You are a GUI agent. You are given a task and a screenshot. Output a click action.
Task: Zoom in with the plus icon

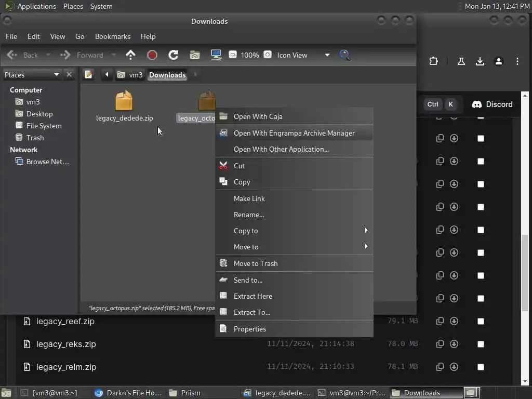point(268,55)
